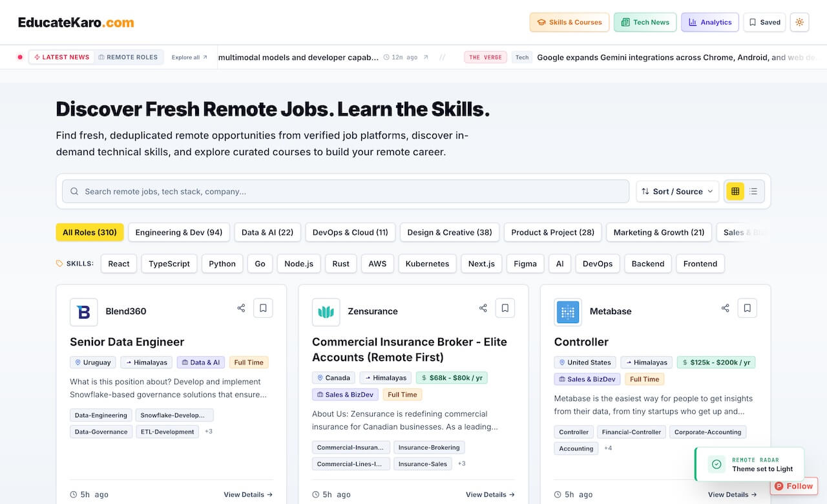Open Skills & Courses page
The image size is (827, 504).
(x=570, y=22)
